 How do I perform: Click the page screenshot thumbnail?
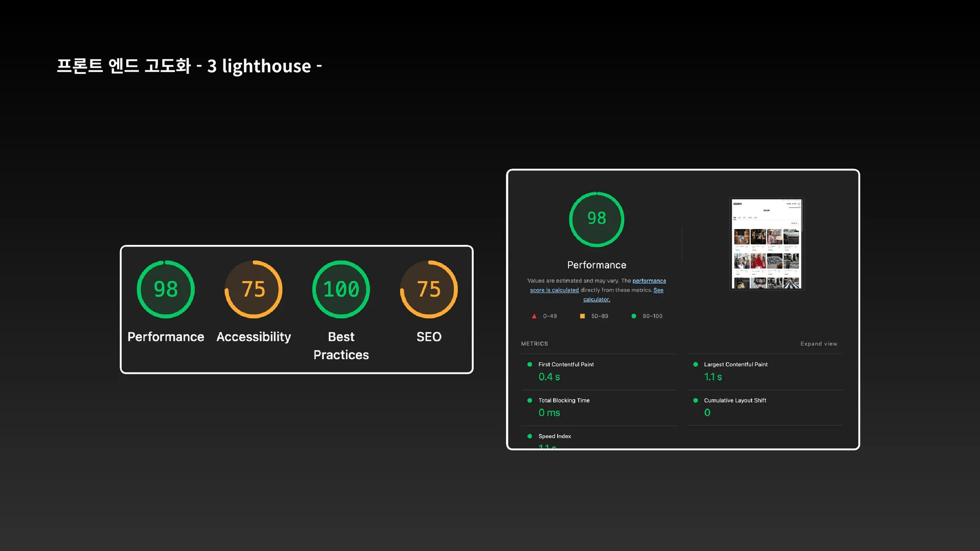click(x=767, y=244)
